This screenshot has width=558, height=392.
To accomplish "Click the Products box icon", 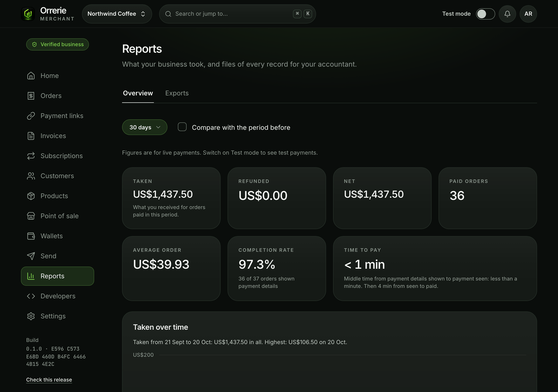I will point(31,196).
